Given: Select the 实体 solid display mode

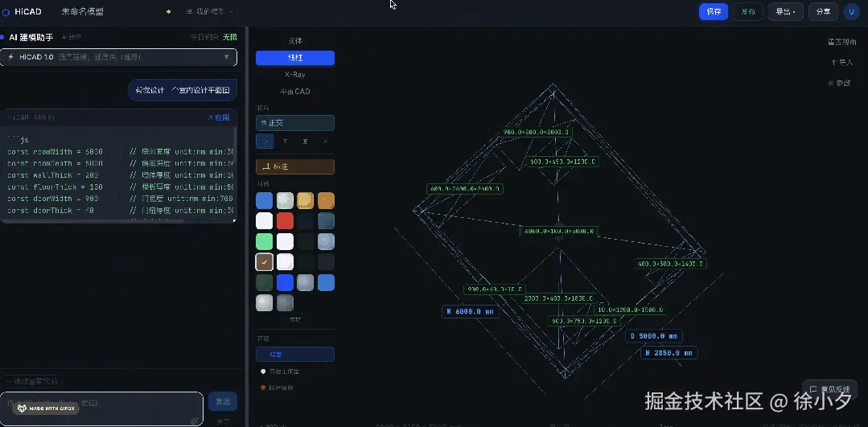Looking at the screenshot, I should point(295,41).
